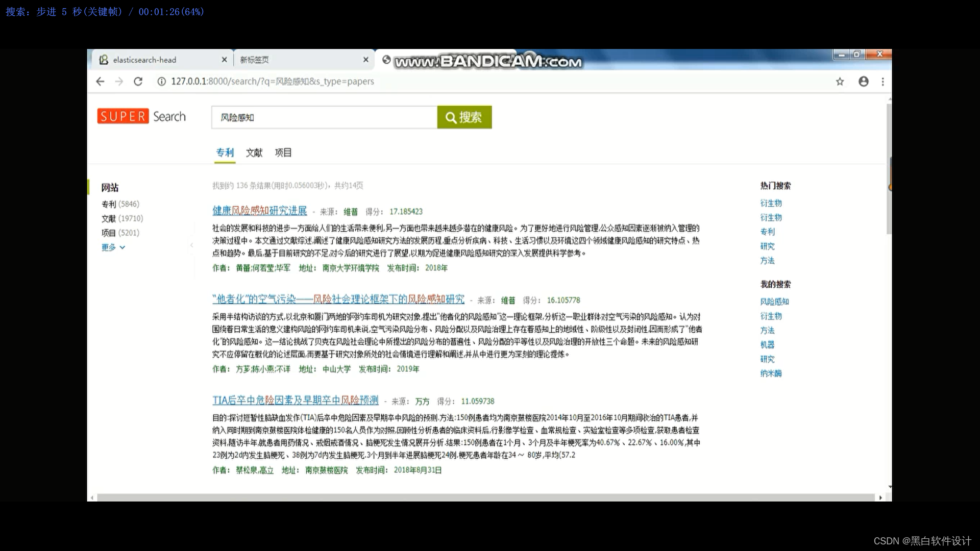Filter by 文献 (19710) in the sidebar

[x=122, y=218]
